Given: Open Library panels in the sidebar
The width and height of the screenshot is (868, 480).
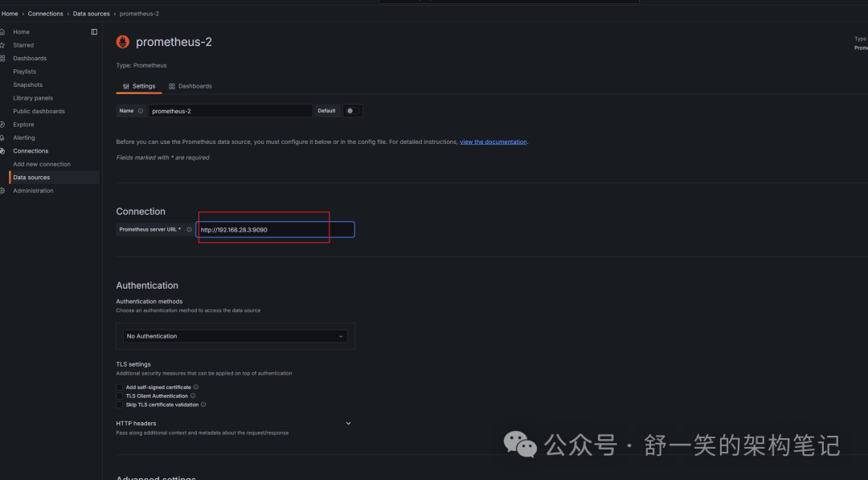Looking at the screenshot, I should pos(33,98).
